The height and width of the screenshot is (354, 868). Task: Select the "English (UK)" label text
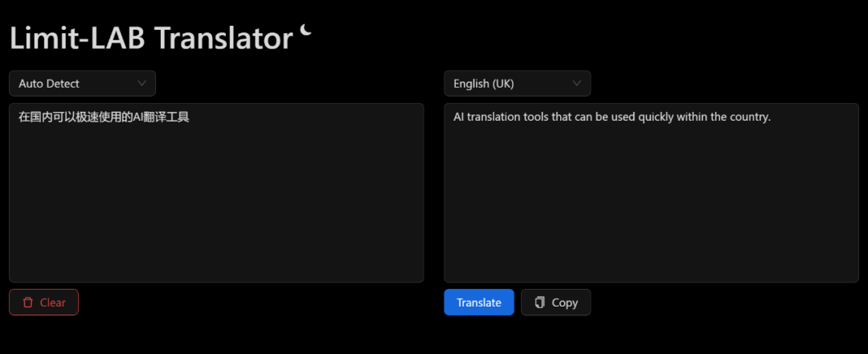point(484,84)
